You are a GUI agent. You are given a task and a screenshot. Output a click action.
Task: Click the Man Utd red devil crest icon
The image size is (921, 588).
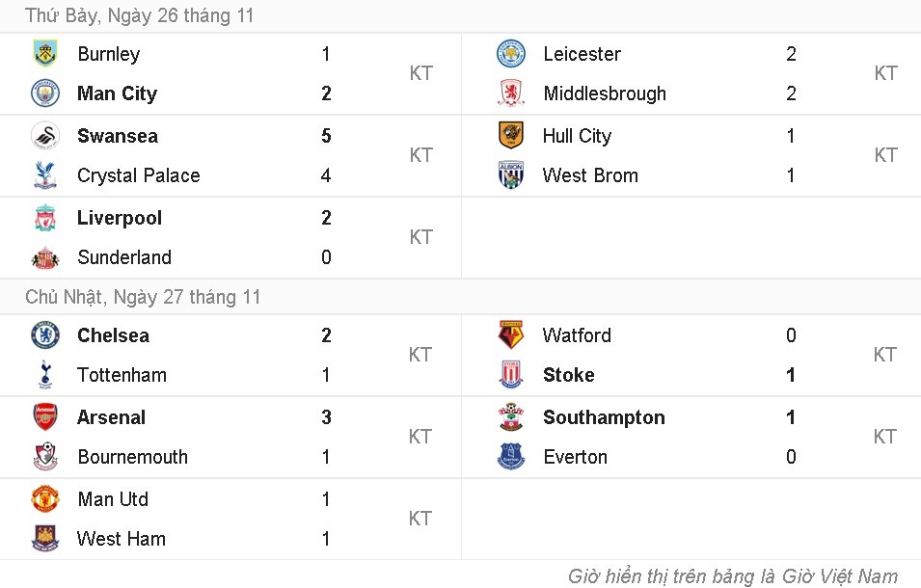coord(44,499)
